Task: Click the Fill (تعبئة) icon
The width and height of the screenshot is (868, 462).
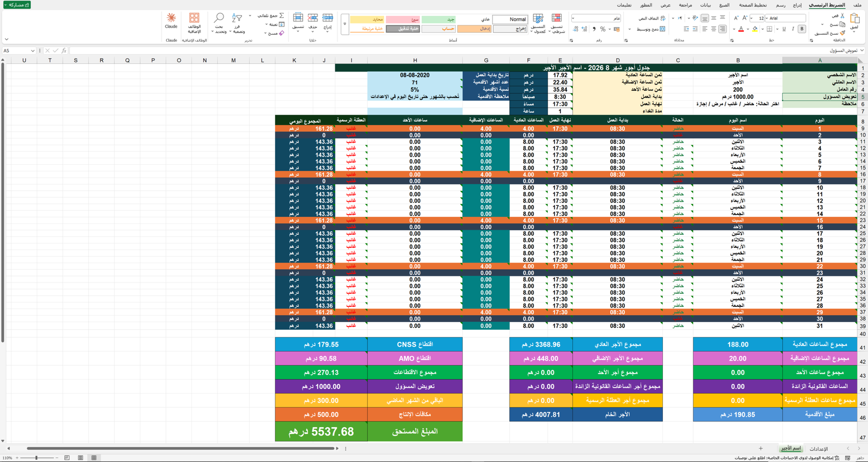Action: point(282,24)
